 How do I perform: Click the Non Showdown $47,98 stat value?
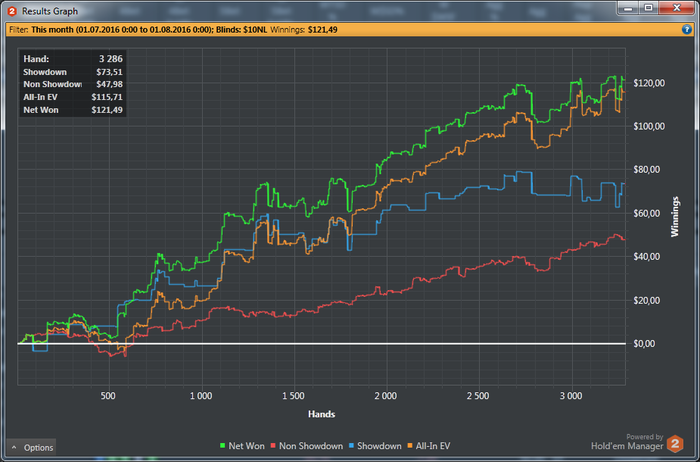tap(109, 84)
